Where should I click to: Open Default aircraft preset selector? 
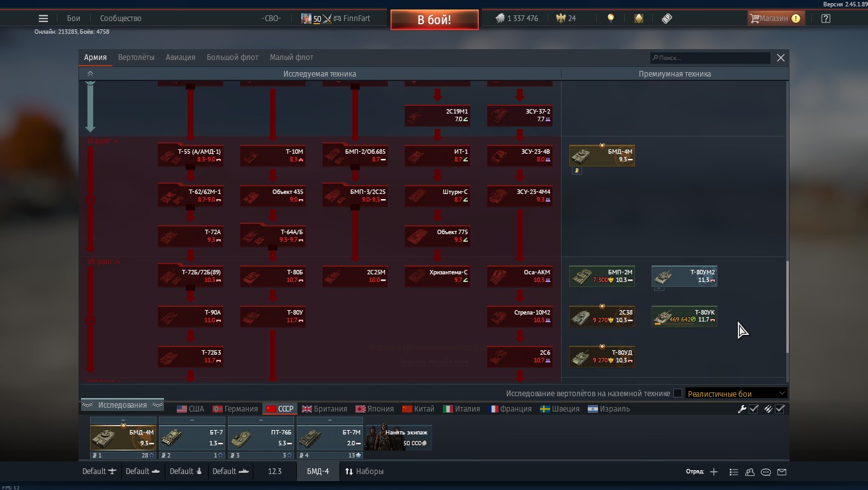pyautogui.click(x=100, y=471)
